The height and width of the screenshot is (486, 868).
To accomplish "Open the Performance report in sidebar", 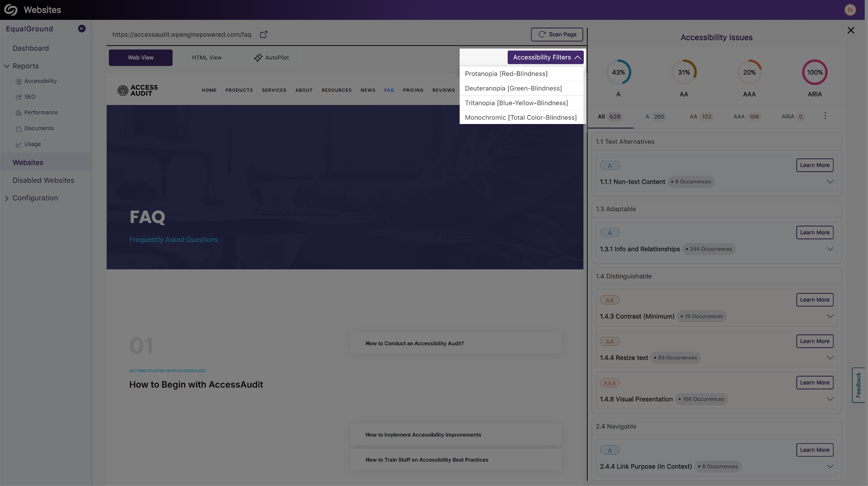I will click(x=41, y=112).
